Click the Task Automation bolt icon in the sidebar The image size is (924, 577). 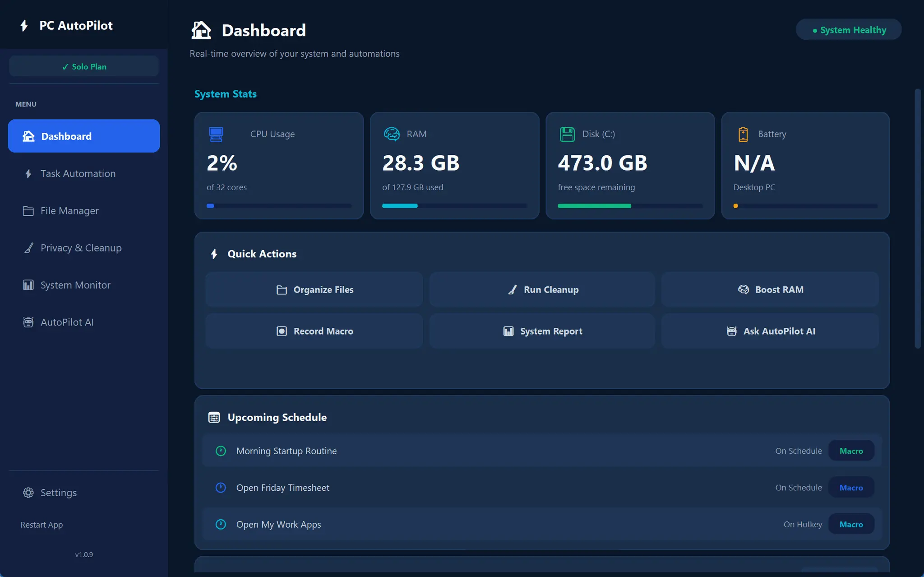click(28, 173)
